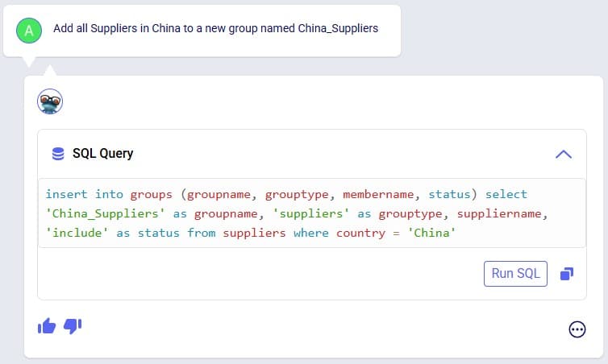
Task: Open the three-dots more options menu
Action: (x=577, y=329)
